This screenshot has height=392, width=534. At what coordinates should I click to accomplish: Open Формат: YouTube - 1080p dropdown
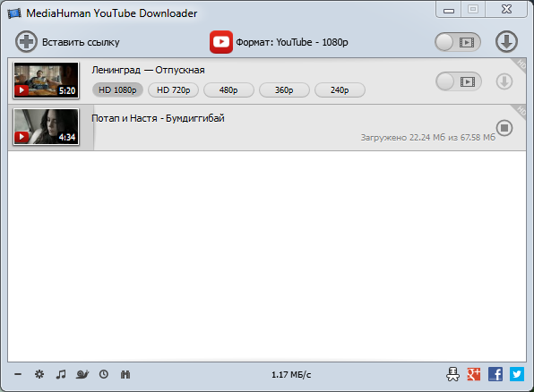(292, 42)
